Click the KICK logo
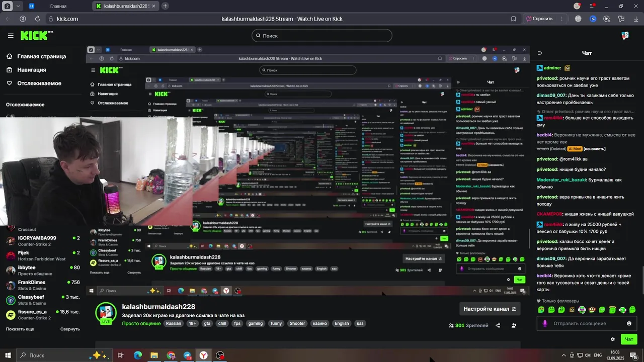Image resolution: width=644 pixels, height=362 pixels. click(x=36, y=35)
